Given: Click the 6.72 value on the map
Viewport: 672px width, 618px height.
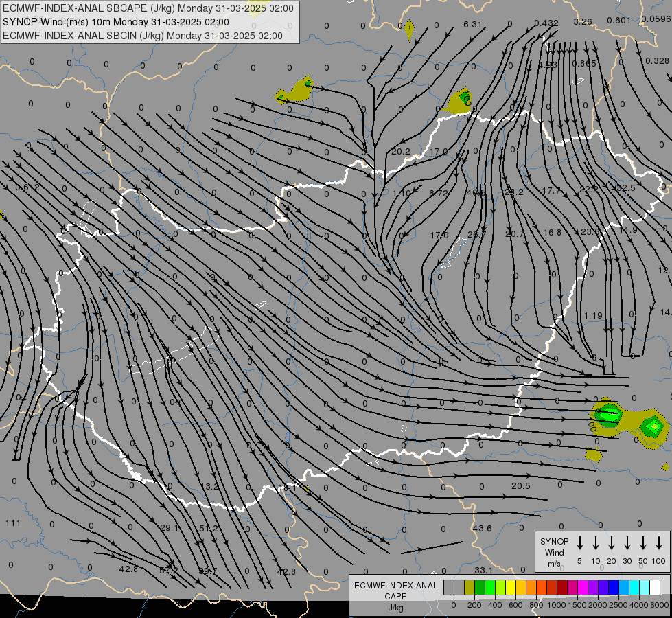Looking at the screenshot, I should tap(438, 193).
